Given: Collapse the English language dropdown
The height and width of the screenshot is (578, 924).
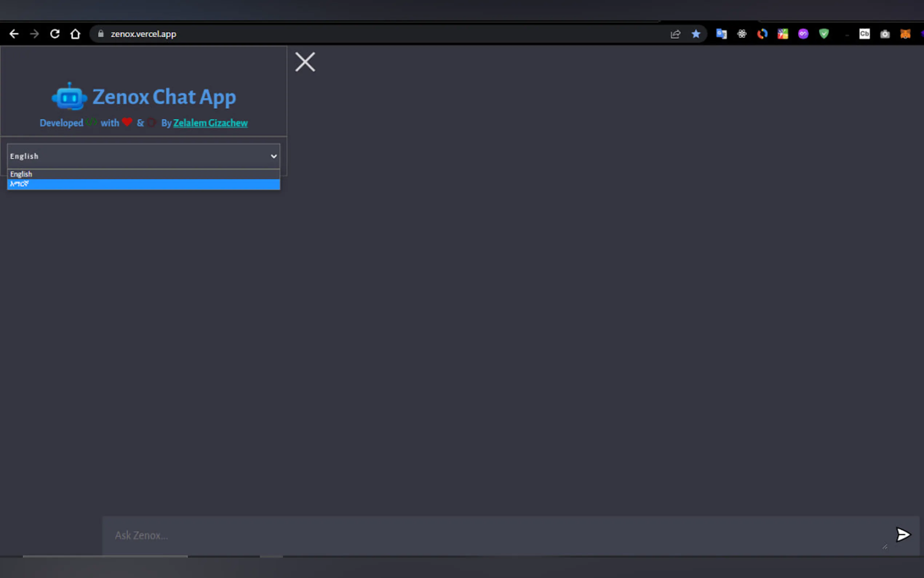Looking at the screenshot, I should pyautogui.click(x=143, y=156).
